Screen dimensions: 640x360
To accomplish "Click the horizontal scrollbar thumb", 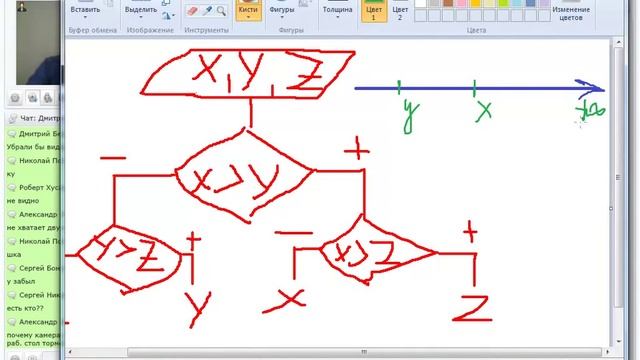I will [364, 352].
